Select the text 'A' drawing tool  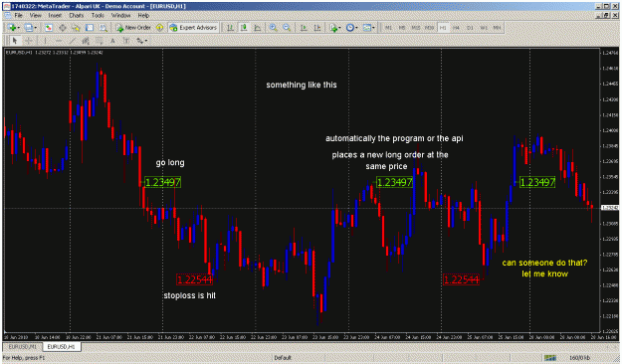112,41
